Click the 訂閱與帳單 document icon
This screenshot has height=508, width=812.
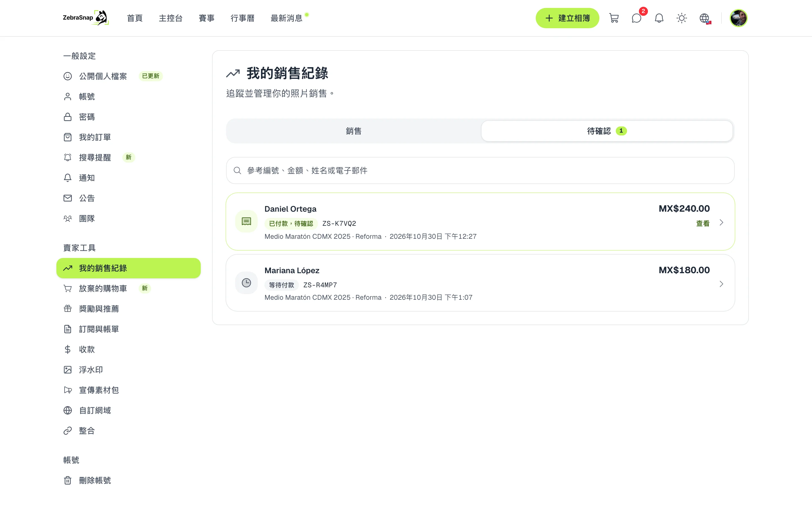68,329
